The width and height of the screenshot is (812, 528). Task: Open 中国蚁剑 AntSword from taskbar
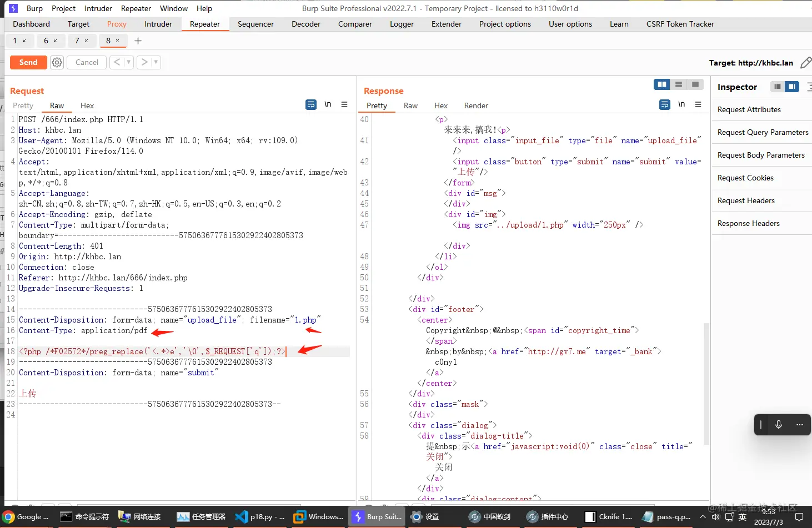pyautogui.click(x=490, y=517)
